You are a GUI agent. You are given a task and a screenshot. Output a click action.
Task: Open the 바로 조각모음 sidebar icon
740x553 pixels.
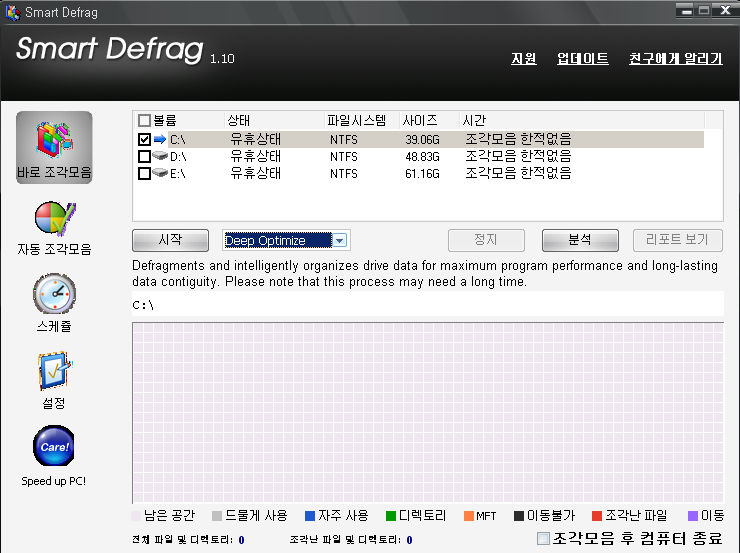(54, 147)
